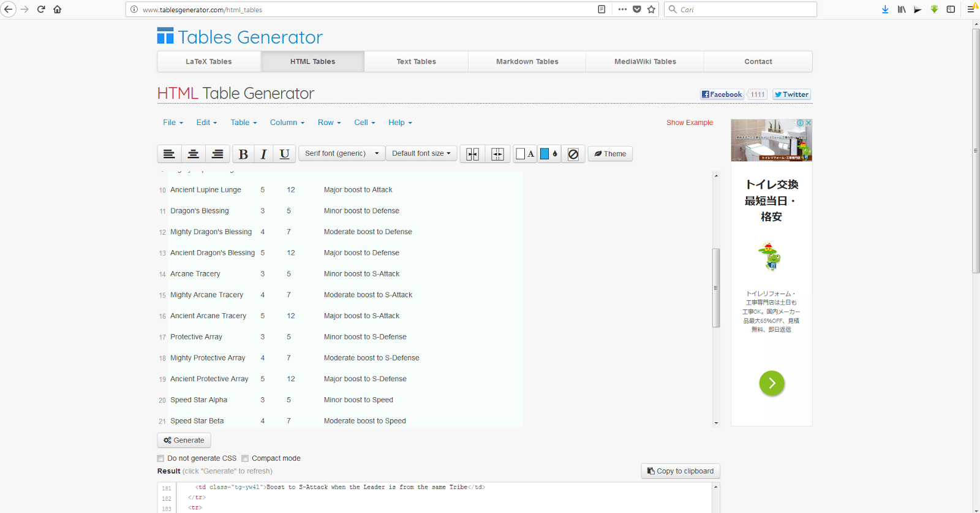This screenshot has height=513, width=980.
Task: Reload the current page
Action: click(41, 9)
